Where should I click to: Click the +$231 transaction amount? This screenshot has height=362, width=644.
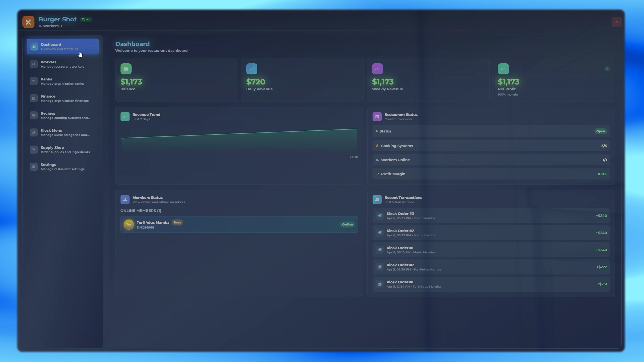[602, 284]
